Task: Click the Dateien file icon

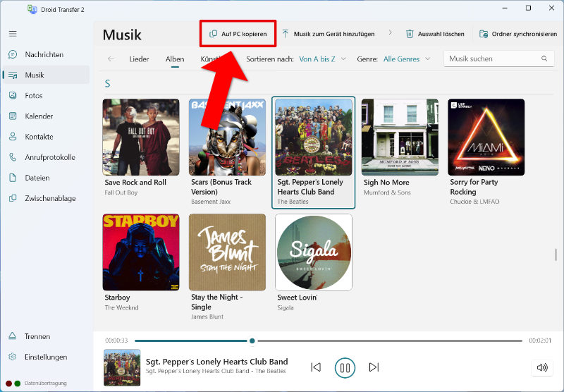Action: coord(13,178)
